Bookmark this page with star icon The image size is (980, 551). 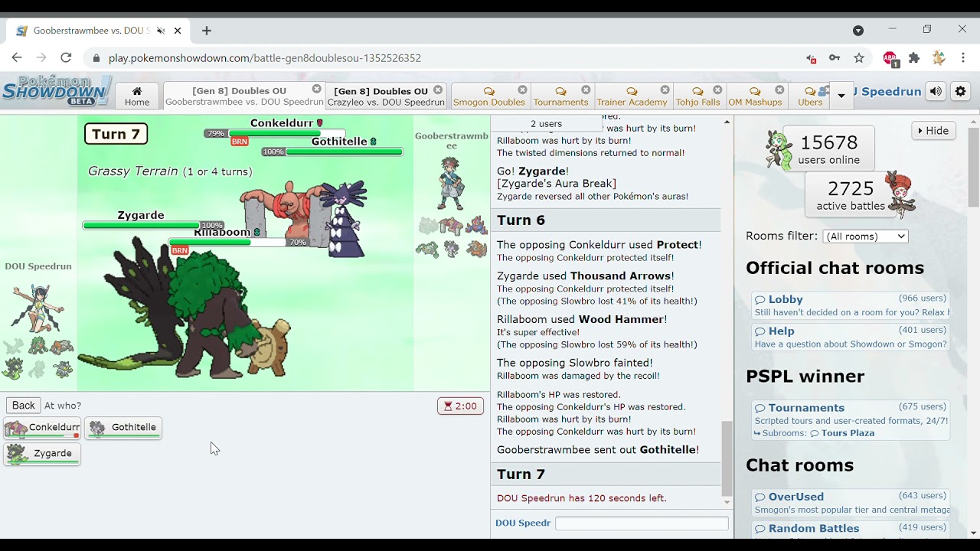coord(859,58)
